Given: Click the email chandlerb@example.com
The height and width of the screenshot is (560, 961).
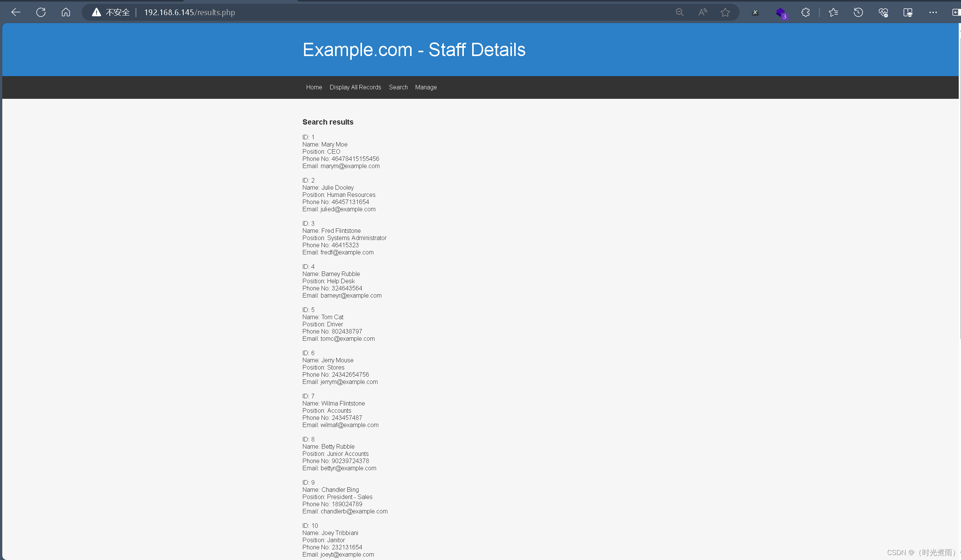Looking at the screenshot, I should click(x=354, y=511).
